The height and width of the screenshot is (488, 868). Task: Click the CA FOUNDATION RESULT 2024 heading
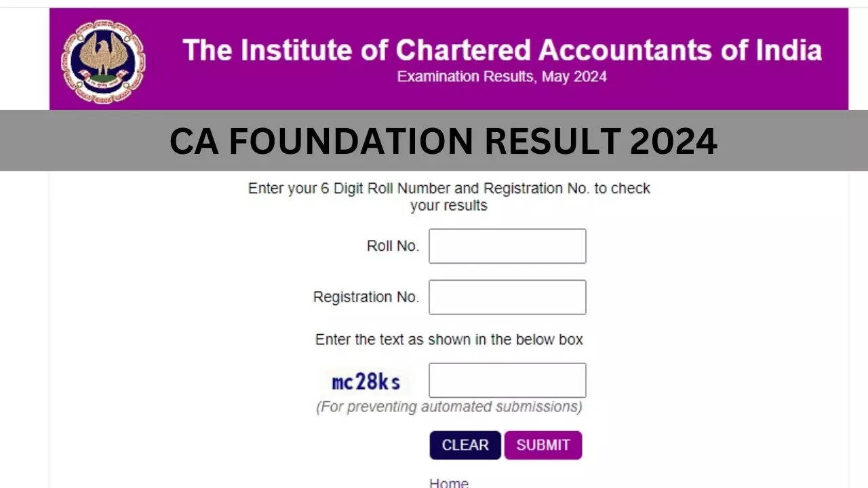pos(443,142)
